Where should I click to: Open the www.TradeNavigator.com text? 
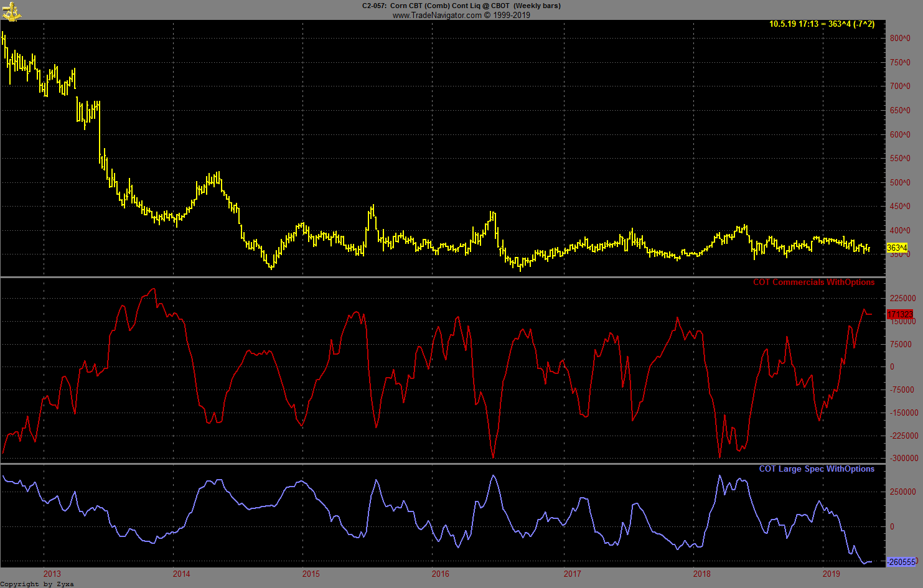pos(437,16)
